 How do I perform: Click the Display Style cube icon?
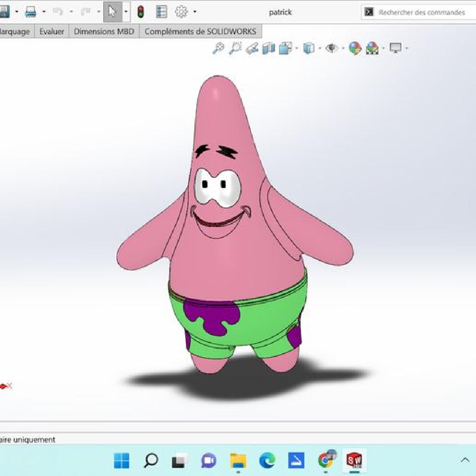309,48
